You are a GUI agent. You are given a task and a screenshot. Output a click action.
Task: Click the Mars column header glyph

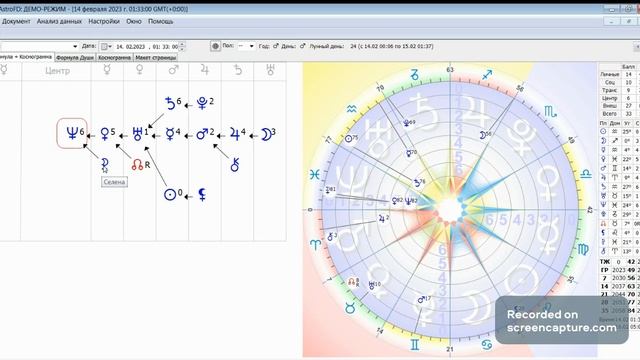pos(173,70)
